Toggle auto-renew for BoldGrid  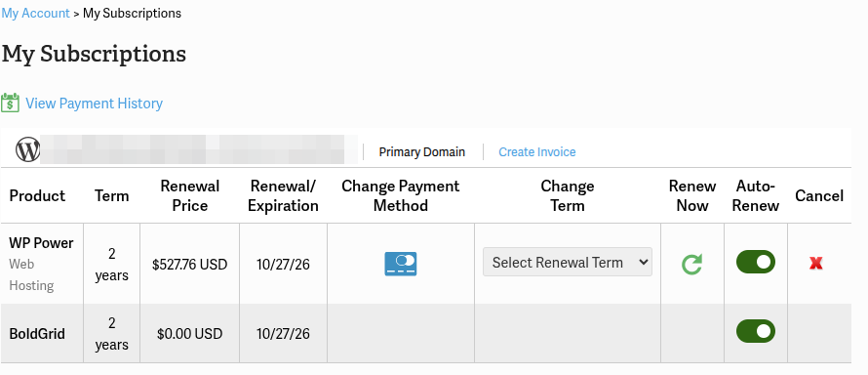point(755,331)
